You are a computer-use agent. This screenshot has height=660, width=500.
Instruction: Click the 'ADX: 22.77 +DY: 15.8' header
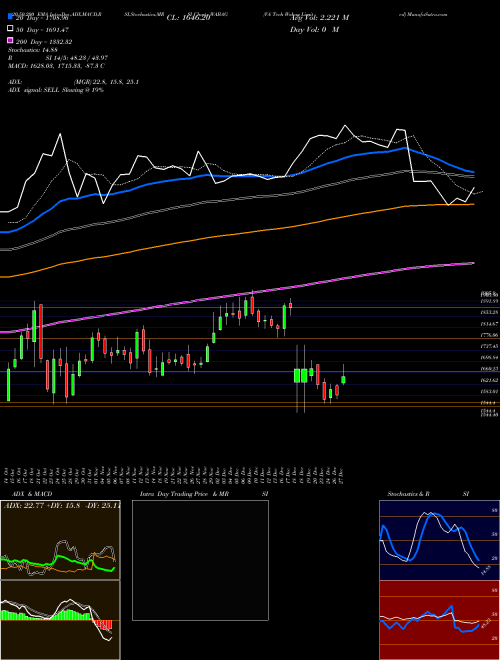pyautogui.click(x=61, y=505)
